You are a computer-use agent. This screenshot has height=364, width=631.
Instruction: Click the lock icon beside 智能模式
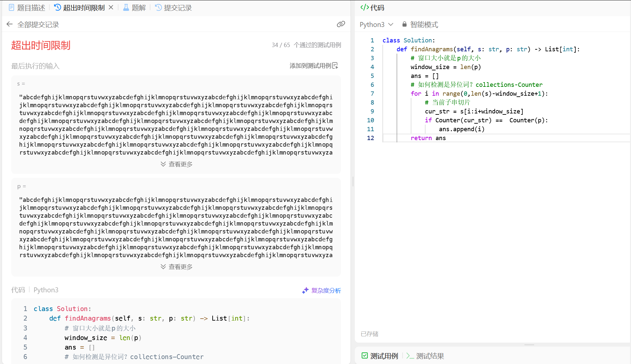coord(404,24)
